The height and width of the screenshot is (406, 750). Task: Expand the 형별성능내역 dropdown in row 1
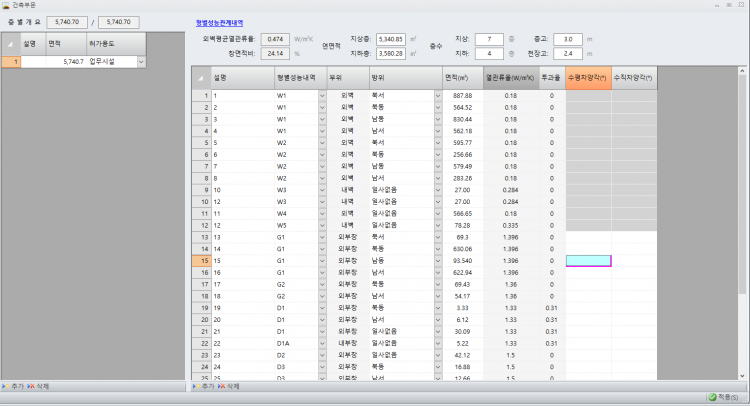click(322, 96)
